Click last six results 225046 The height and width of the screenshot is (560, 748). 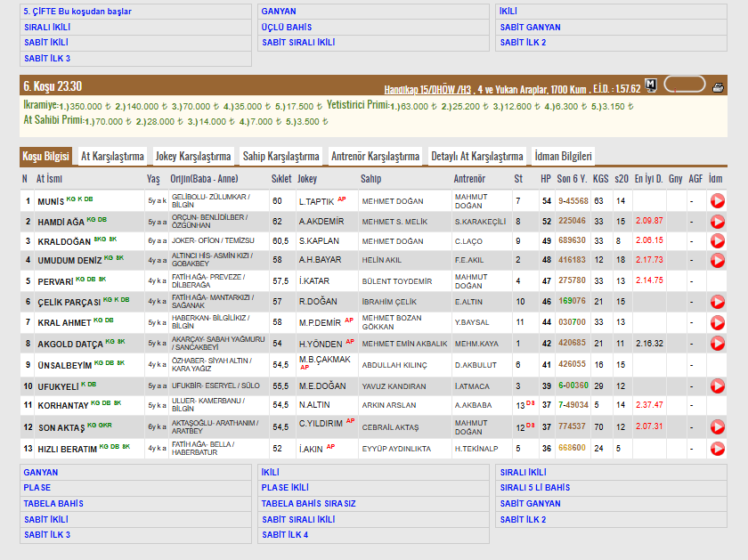tap(572, 221)
